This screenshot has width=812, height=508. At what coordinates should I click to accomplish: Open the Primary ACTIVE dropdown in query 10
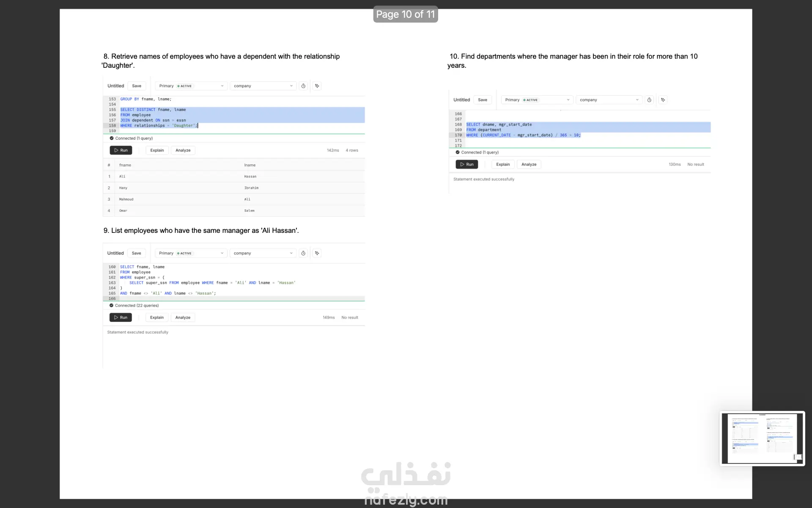(x=537, y=100)
